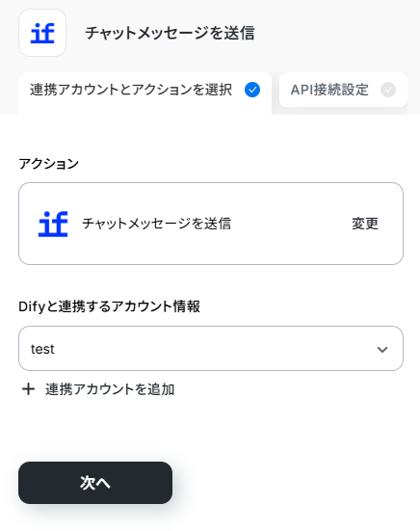
Task: Click the 変更 link to change action
Action: [365, 224]
